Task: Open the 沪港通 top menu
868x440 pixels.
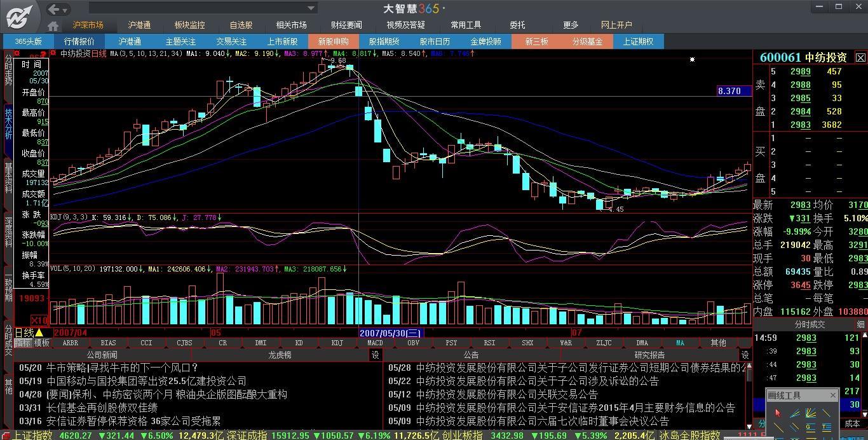Action: tap(139, 25)
